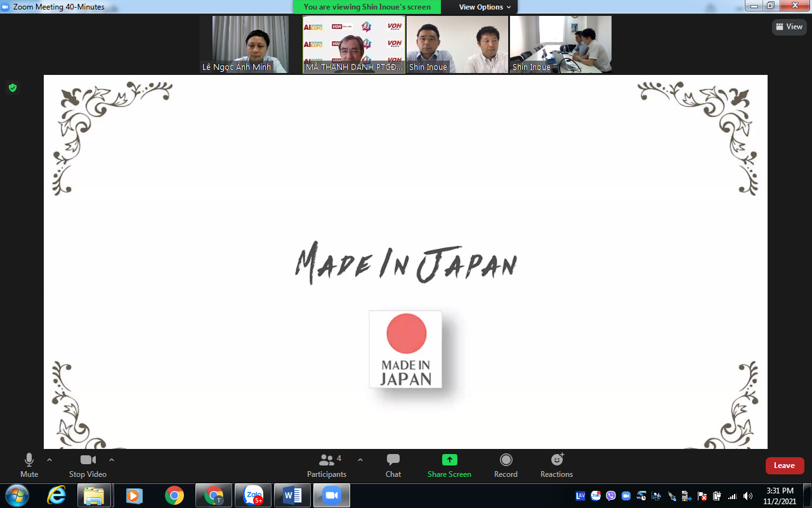Start recording the meeting
This screenshot has height=508, width=812.
click(506, 465)
